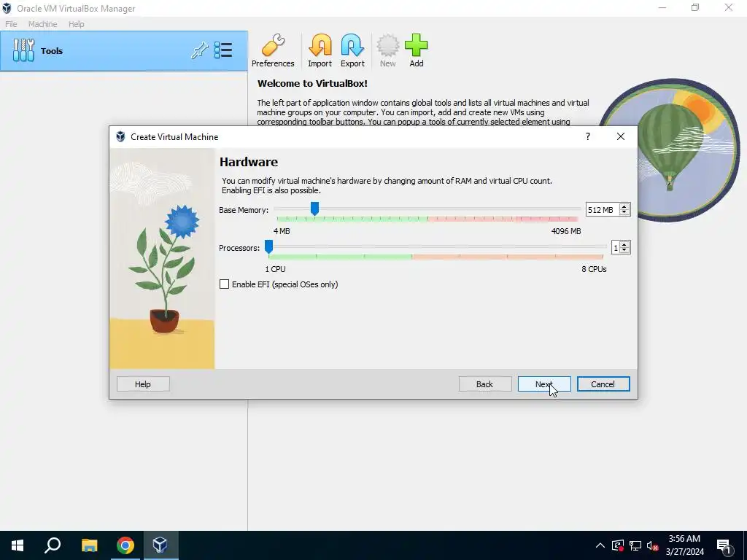747x560 pixels.
Task: Click the '8 CPUs' maximum label
Action: (x=594, y=269)
